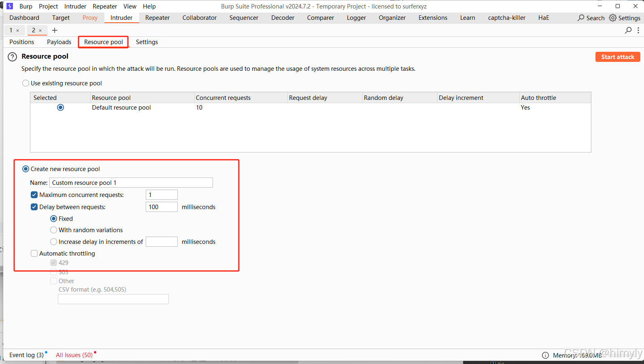Open the Event log (3)
Screen dimensions: 644x364
(26, 355)
